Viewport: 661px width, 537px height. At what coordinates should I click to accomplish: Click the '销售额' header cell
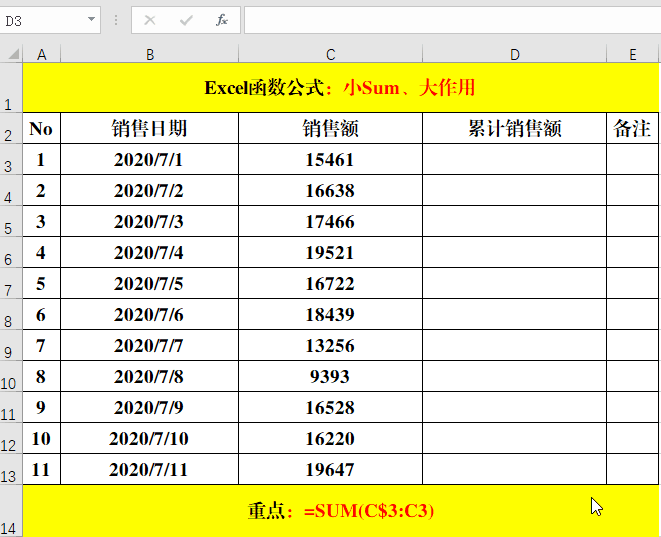pos(330,128)
